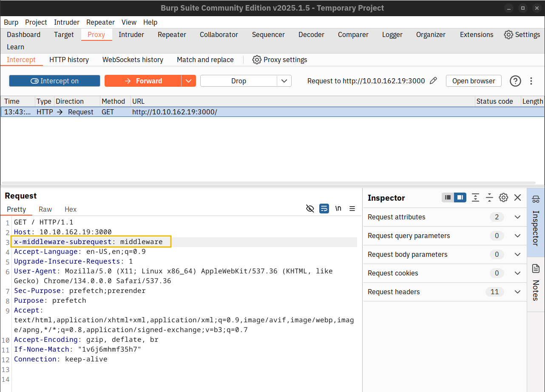The width and height of the screenshot is (545, 392).
Task: Open the Forward dropdown arrow
Action: pyautogui.click(x=189, y=81)
